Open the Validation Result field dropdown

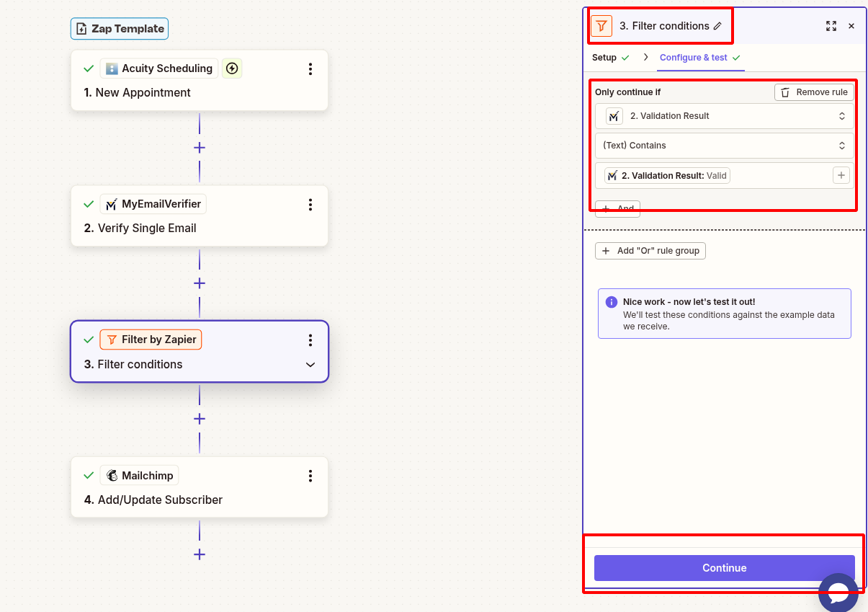pos(724,116)
